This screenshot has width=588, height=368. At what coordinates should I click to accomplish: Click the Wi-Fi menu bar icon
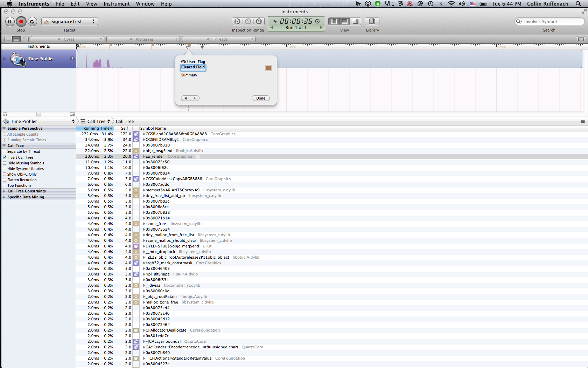(451, 4)
